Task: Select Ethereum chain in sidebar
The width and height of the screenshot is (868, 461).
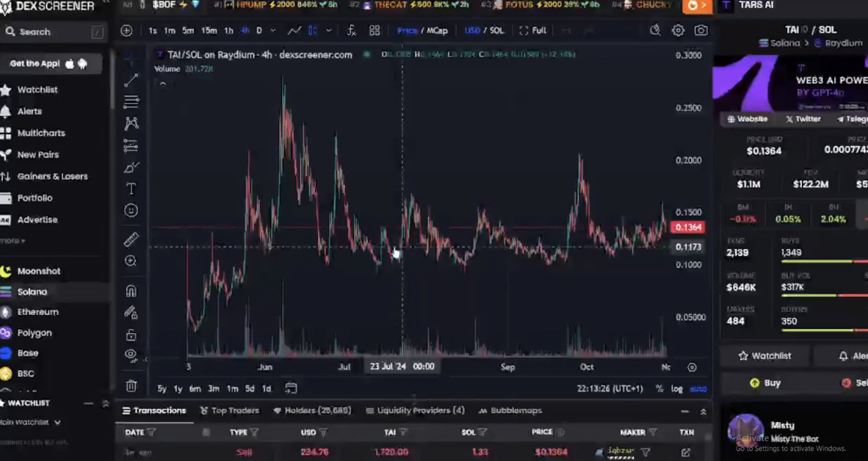Action: point(37,312)
